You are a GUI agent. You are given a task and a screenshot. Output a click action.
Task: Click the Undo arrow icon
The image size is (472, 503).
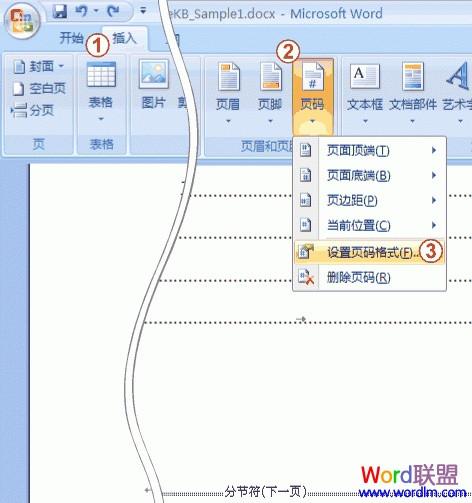82,11
